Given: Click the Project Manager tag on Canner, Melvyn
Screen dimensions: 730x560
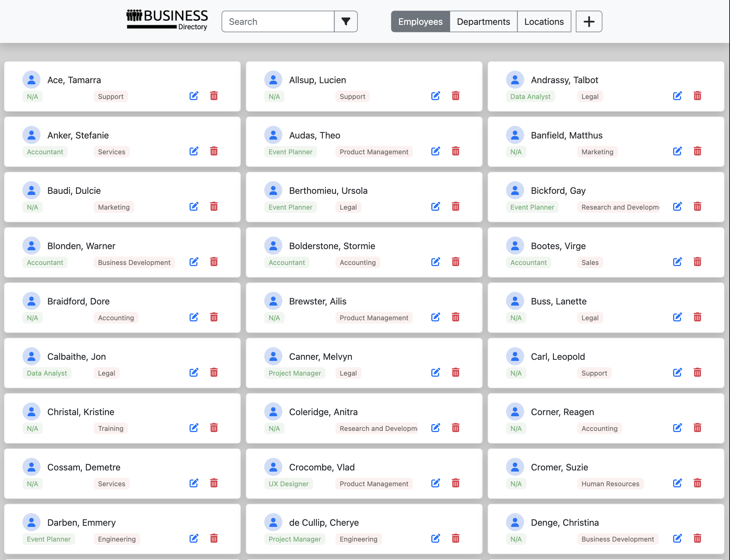Looking at the screenshot, I should pos(295,373).
